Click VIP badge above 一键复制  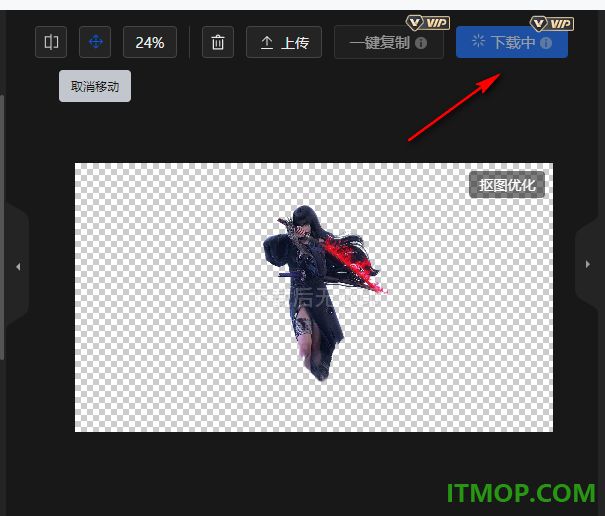click(428, 23)
